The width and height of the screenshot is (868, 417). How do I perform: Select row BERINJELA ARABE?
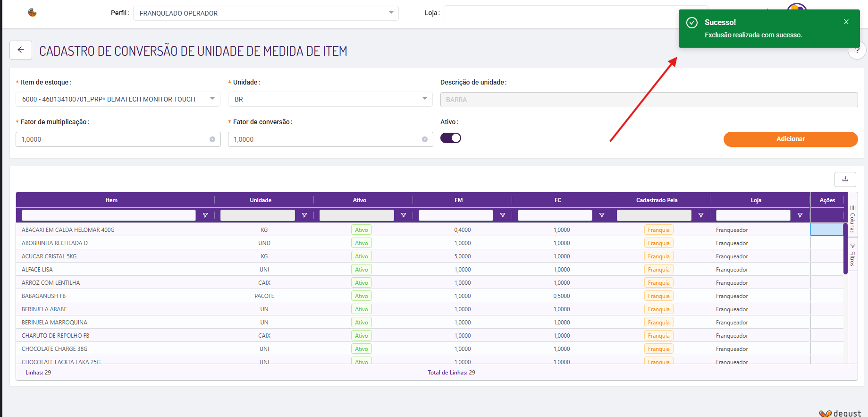click(430, 309)
